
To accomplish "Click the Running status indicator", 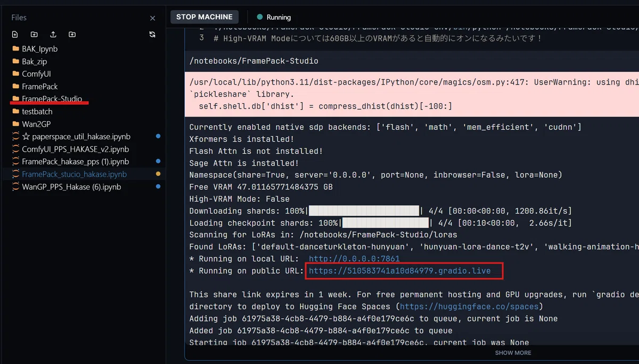I will pos(274,17).
